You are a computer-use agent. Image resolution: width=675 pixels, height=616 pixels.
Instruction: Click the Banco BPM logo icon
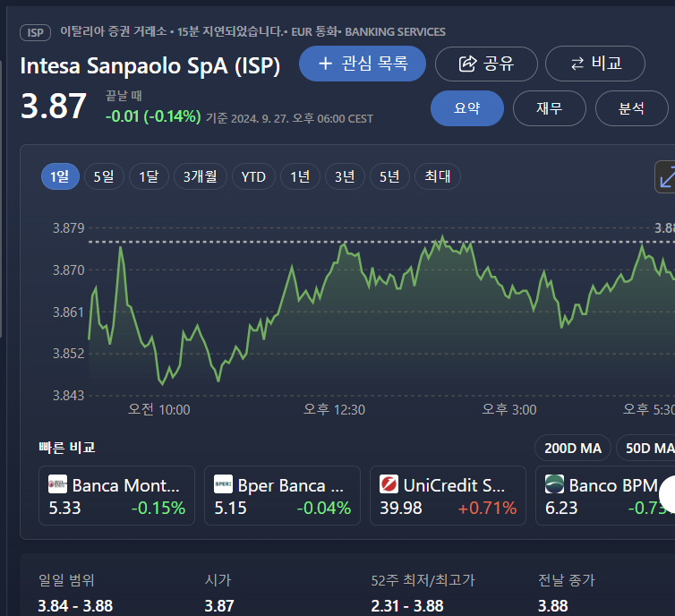(554, 484)
